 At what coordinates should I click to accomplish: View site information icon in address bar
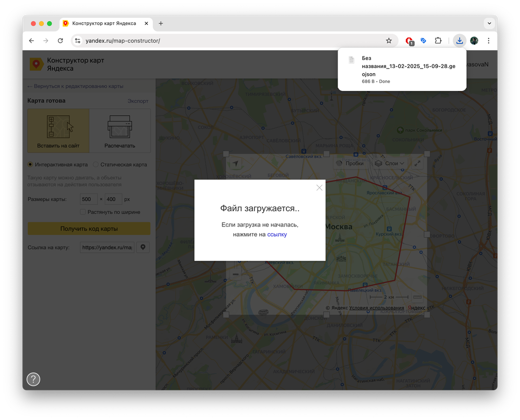(78, 41)
